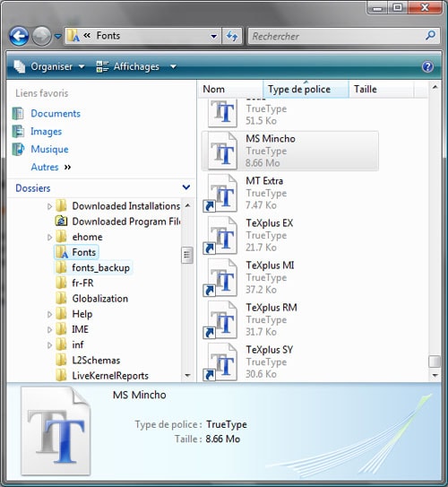Image resolution: width=448 pixels, height=487 pixels.
Task: Click the greyed Forward arrow button
Action: pos(42,36)
